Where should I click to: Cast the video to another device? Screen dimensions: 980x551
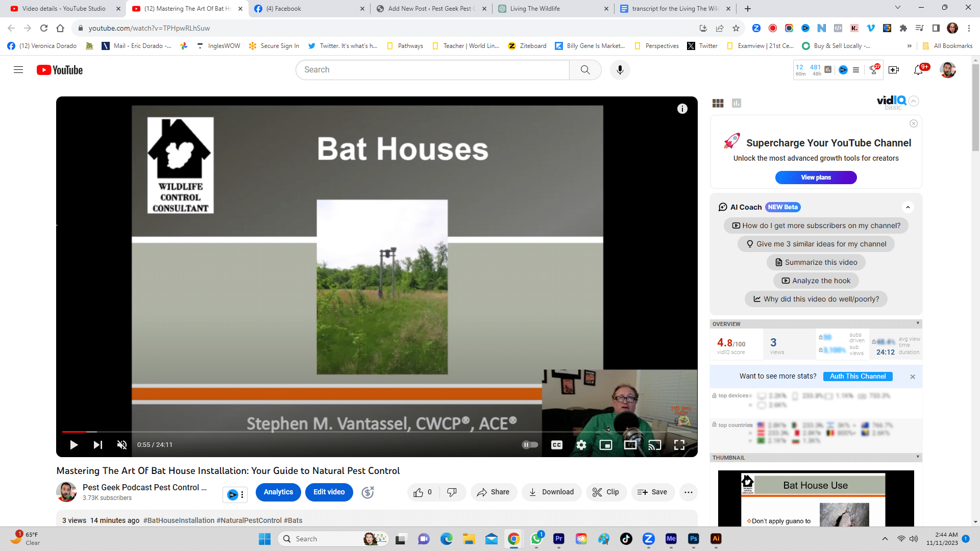[x=655, y=444]
